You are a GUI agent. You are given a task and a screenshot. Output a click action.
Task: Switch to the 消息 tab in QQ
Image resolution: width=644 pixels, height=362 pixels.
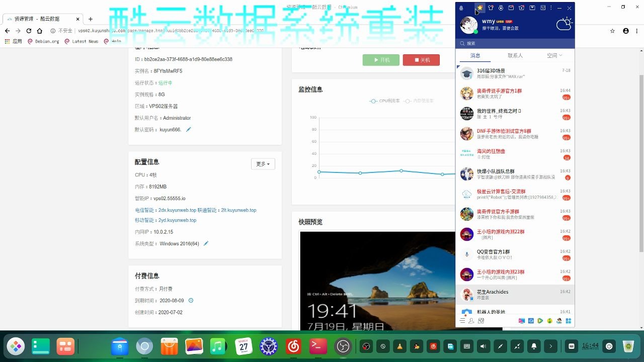click(x=475, y=55)
